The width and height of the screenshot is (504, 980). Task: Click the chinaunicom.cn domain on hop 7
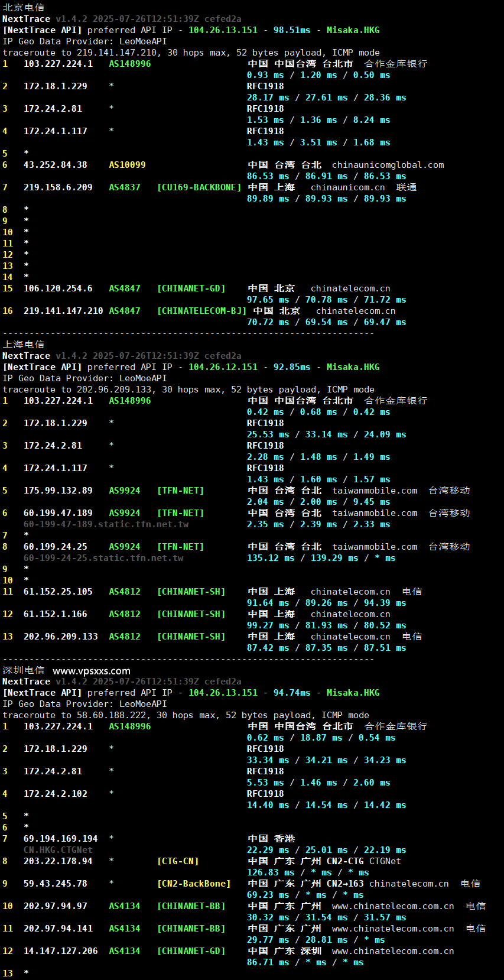[x=348, y=187]
